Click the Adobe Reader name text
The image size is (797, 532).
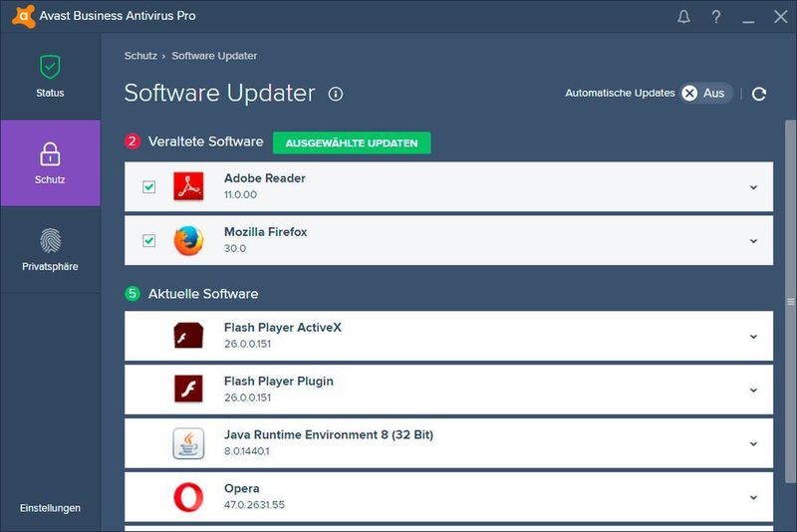[265, 178]
